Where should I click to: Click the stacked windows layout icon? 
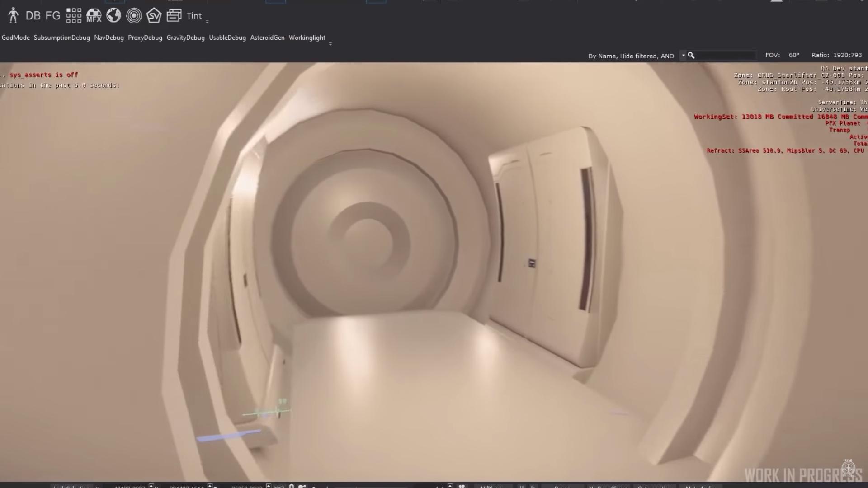tap(174, 16)
